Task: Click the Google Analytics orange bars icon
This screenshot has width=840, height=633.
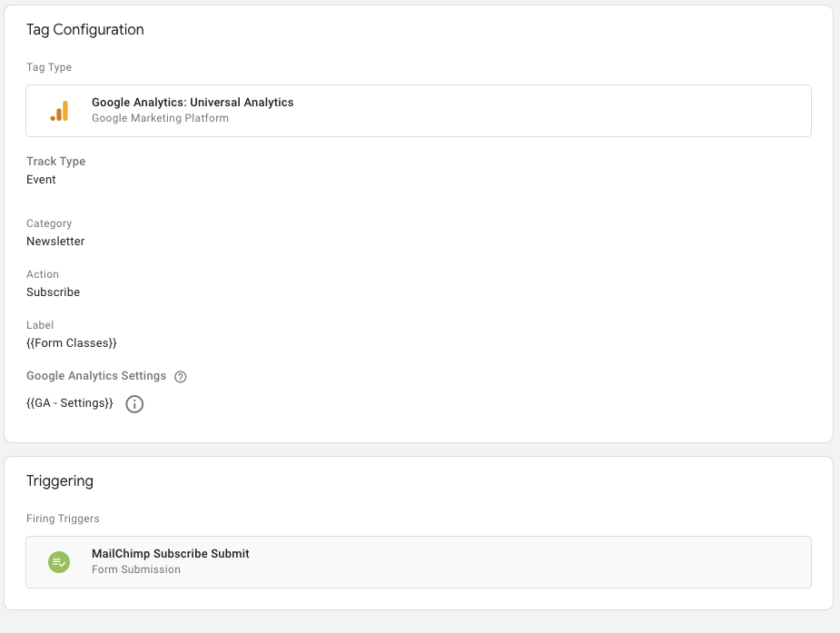Action: point(59,111)
